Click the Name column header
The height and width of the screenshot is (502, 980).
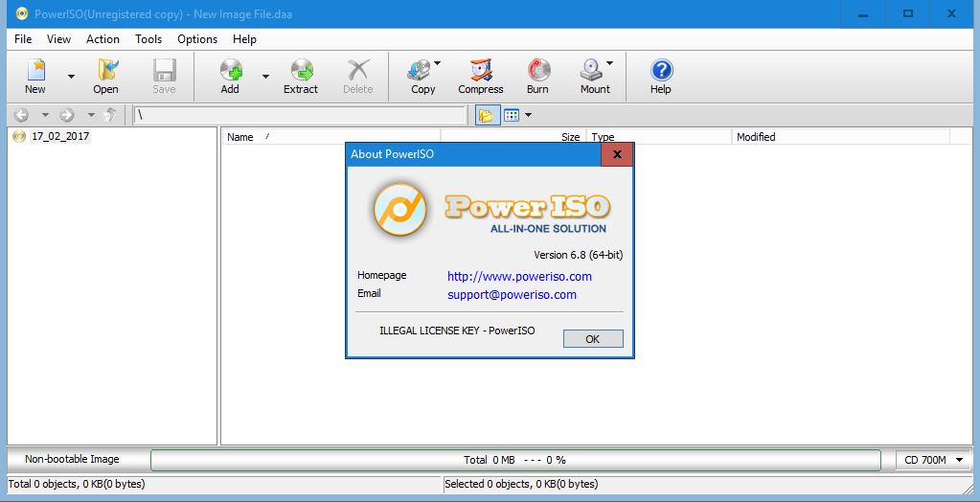click(x=331, y=137)
